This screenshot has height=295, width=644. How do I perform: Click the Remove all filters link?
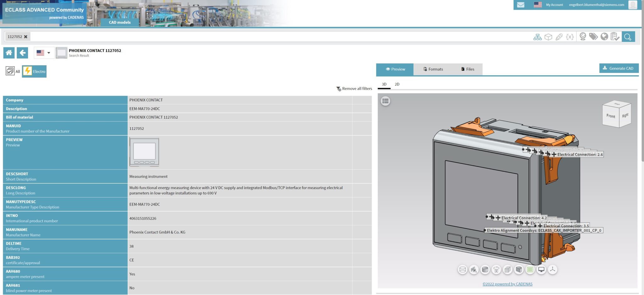click(353, 89)
